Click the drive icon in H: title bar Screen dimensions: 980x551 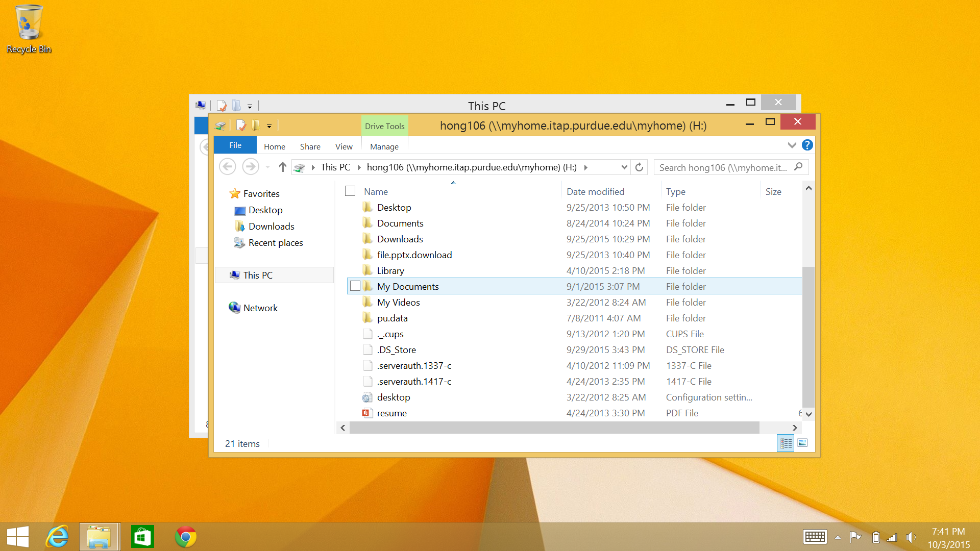click(x=220, y=126)
